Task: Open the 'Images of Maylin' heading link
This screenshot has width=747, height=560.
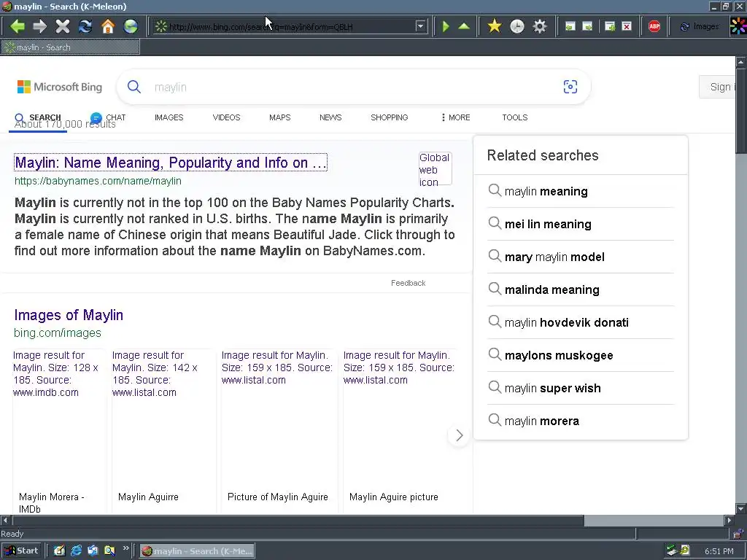Action: point(69,315)
